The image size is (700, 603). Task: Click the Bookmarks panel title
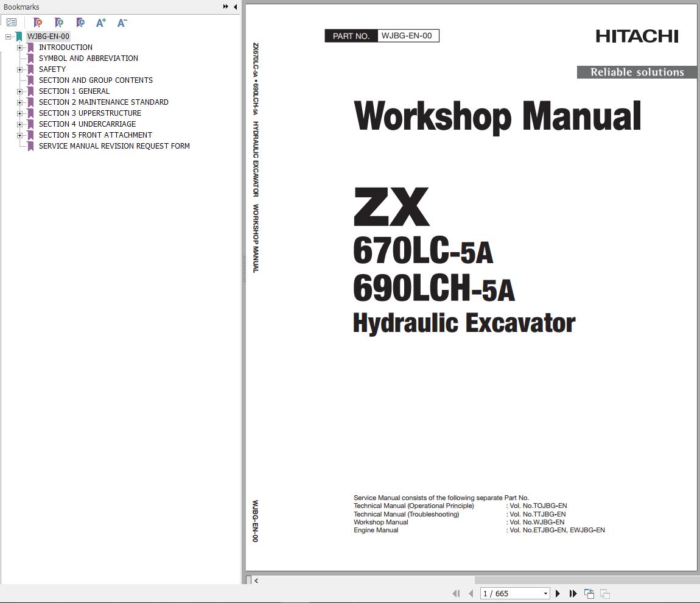point(21,7)
